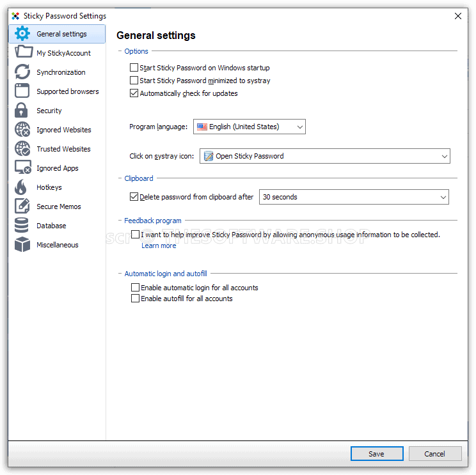
Task: Uncheck Automatically check for updates
Action: (134, 93)
